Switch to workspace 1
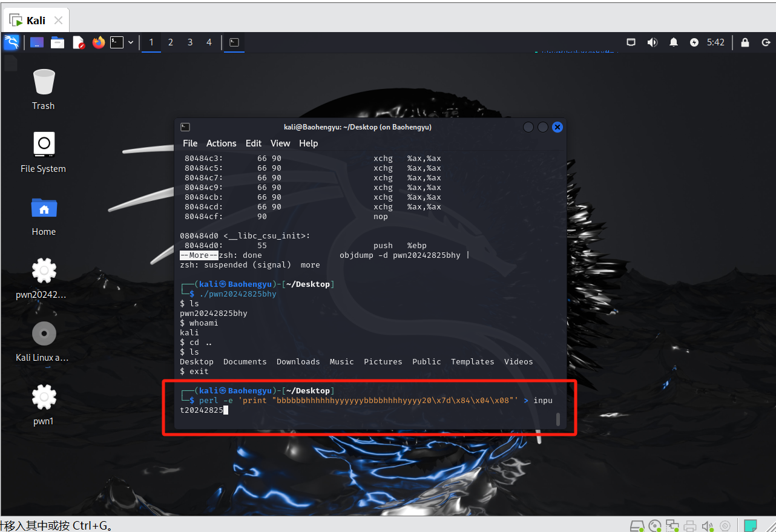 click(x=151, y=42)
